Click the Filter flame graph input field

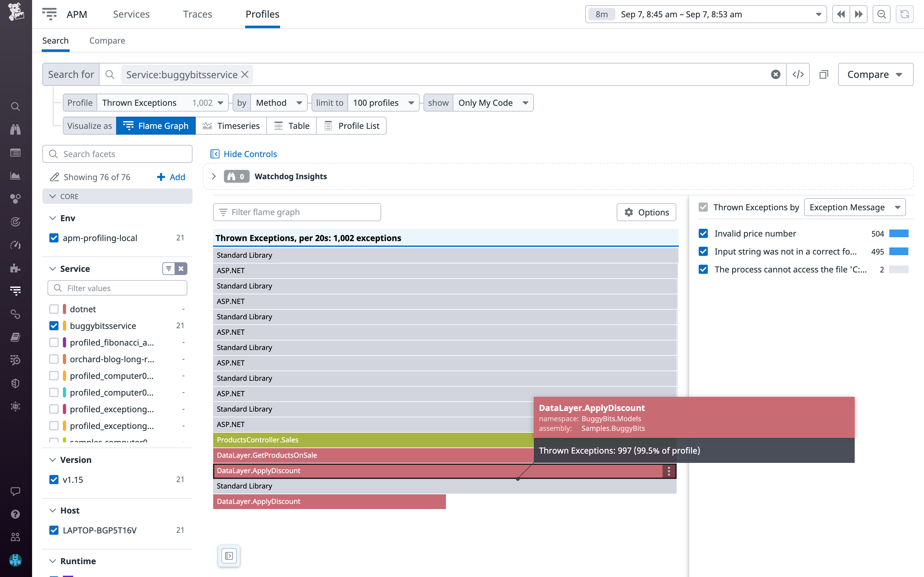point(297,212)
